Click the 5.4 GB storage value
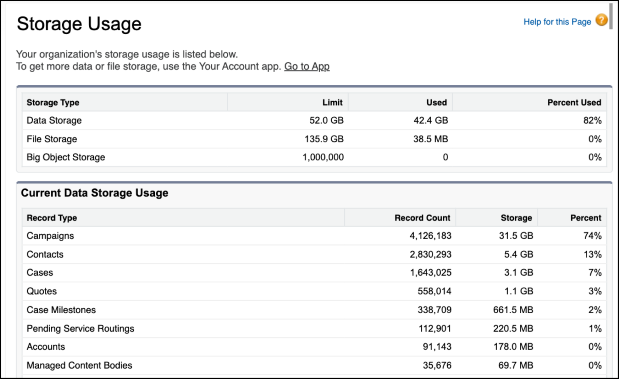The image size is (619, 379). click(x=518, y=254)
